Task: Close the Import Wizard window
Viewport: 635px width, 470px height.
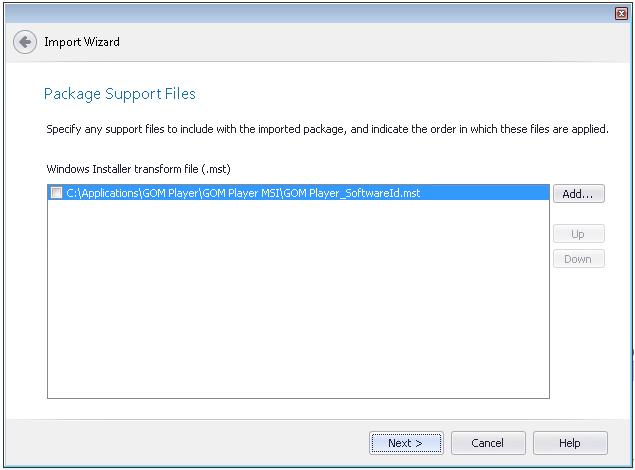Action: [621, 13]
